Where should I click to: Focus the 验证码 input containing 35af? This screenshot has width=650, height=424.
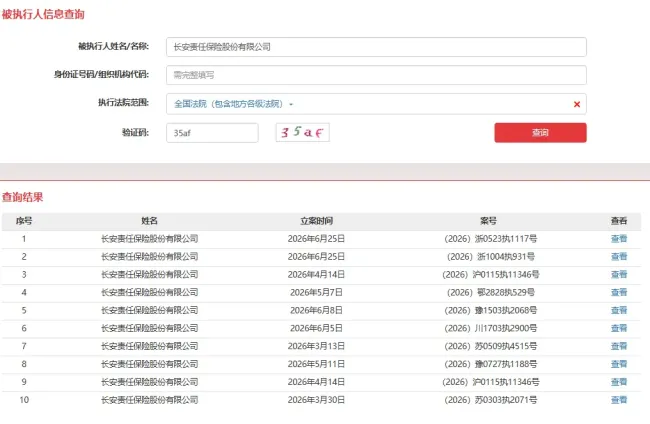pyautogui.click(x=212, y=133)
